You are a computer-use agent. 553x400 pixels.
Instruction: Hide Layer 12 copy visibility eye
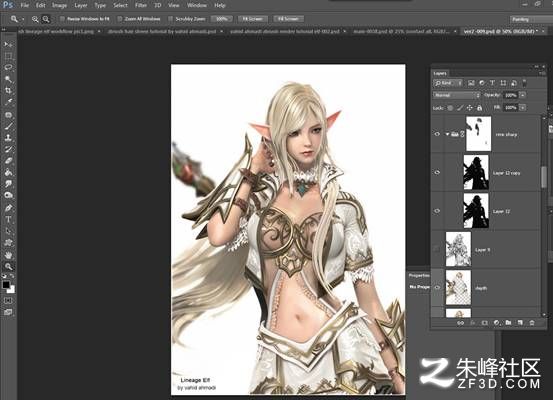(437, 172)
